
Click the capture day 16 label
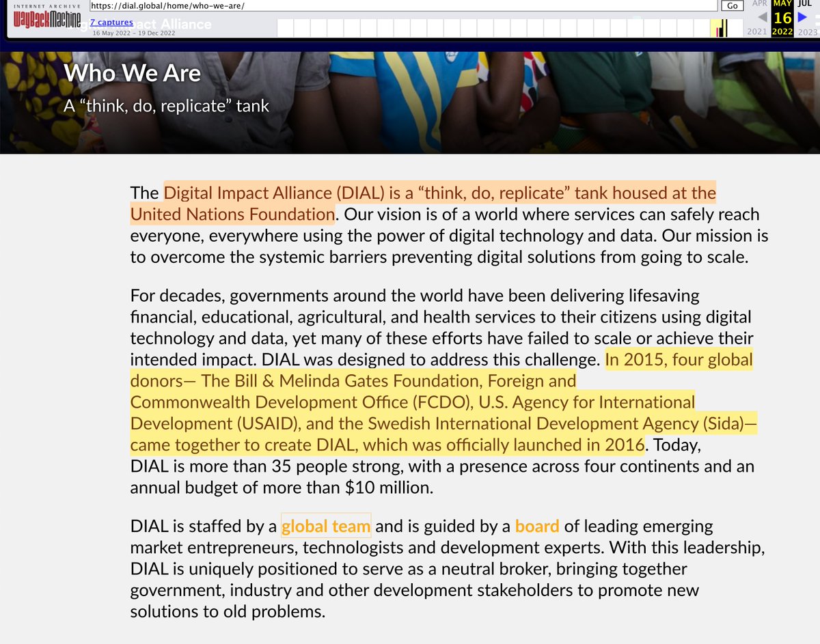pyautogui.click(x=782, y=18)
